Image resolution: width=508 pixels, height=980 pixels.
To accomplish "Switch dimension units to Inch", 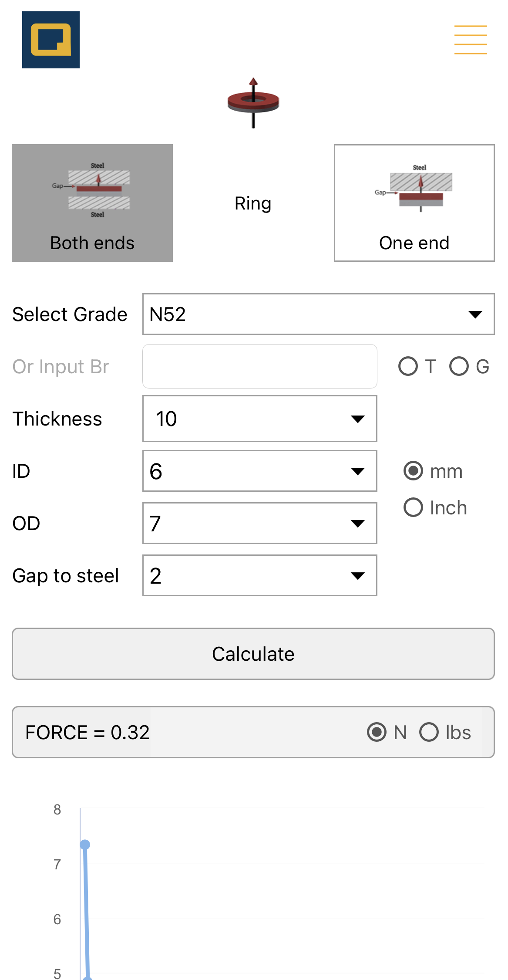I will pyautogui.click(x=413, y=507).
